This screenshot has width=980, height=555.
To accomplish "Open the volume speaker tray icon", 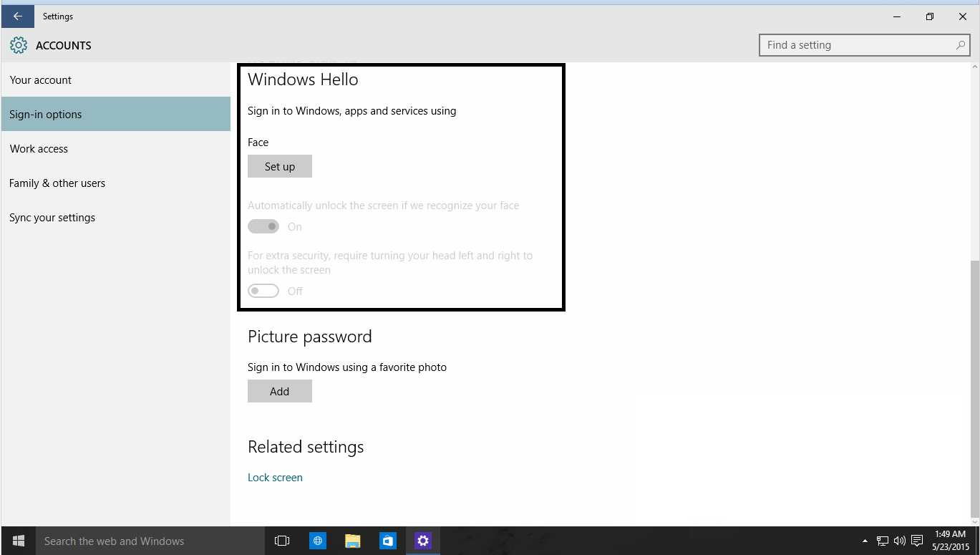I will point(900,541).
